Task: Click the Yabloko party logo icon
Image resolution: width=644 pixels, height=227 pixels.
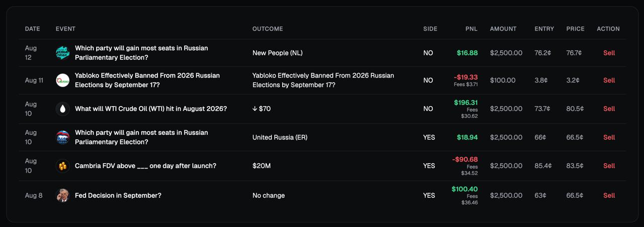Action: [63, 80]
